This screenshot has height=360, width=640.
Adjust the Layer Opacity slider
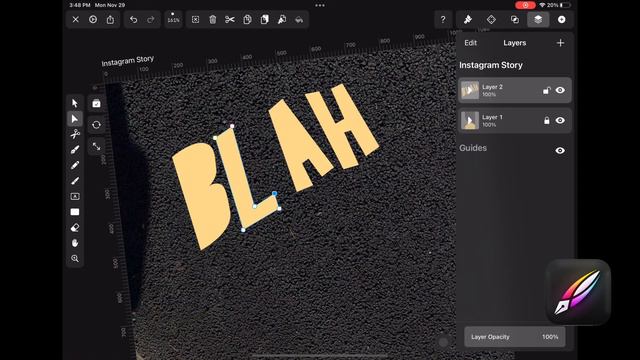click(x=515, y=337)
